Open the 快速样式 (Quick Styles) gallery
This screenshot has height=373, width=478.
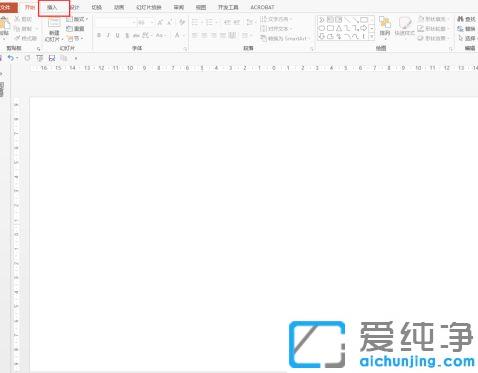pos(404,27)
